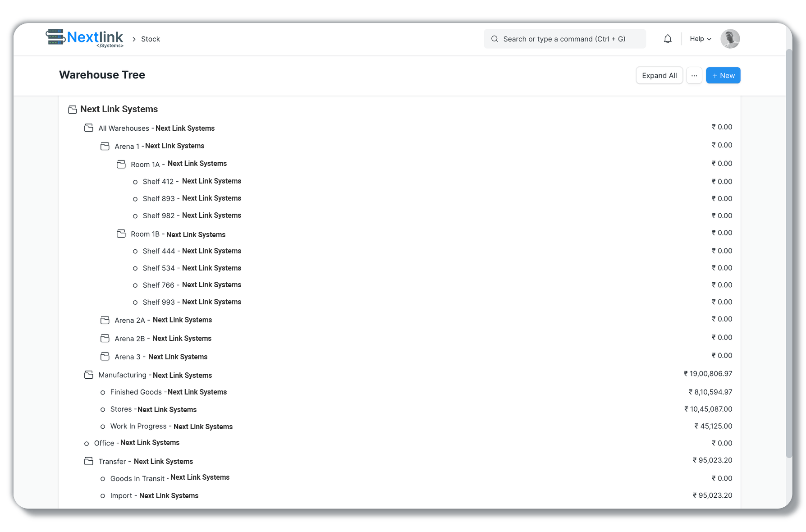Select the All Warehouses tree row label
This screenshot has height=532, width=806.
(156, 128)
